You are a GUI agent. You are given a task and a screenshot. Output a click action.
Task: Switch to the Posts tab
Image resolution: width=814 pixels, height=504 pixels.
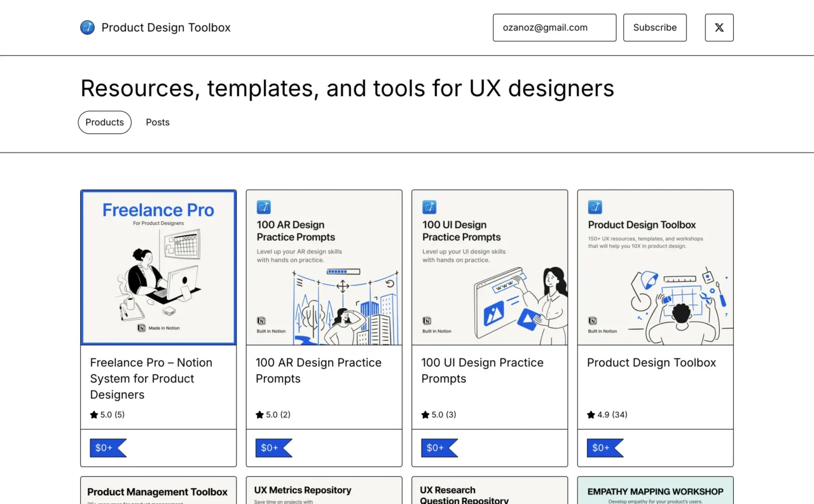click(x=157, y=122)
